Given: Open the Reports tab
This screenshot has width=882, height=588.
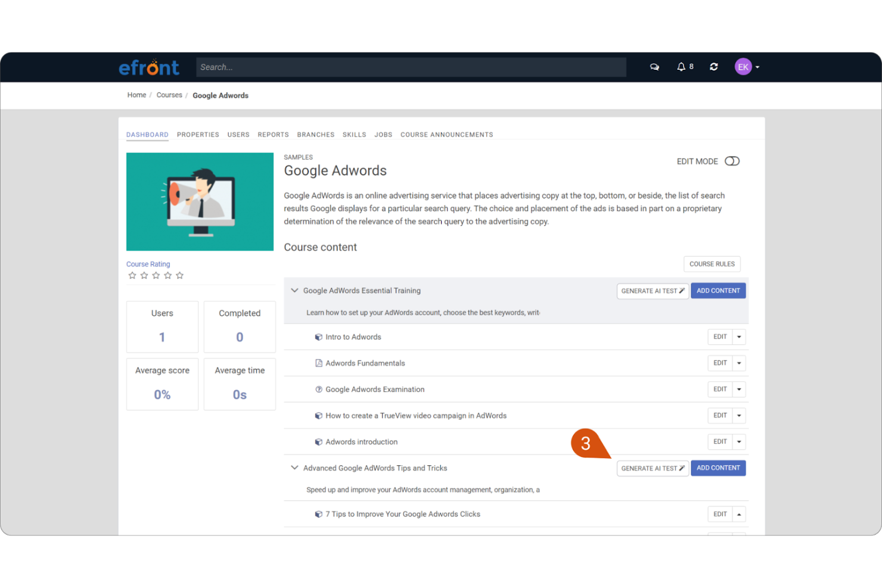Looking at the screenshot, I should (273, 135).
